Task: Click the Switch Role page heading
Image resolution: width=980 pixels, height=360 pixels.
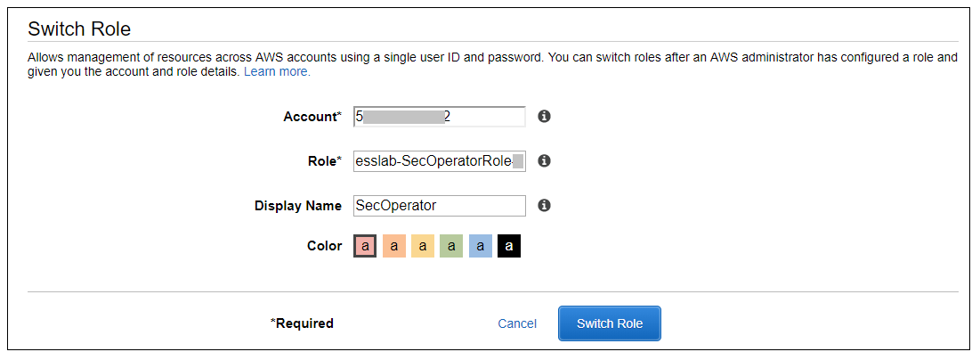Action: point(79,29)
